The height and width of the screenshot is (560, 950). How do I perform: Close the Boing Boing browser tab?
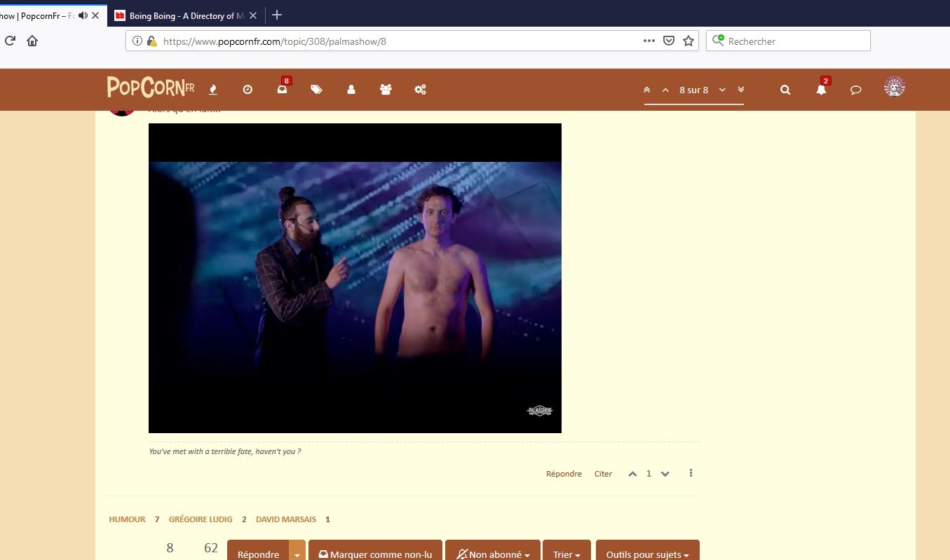coord(253,15)
